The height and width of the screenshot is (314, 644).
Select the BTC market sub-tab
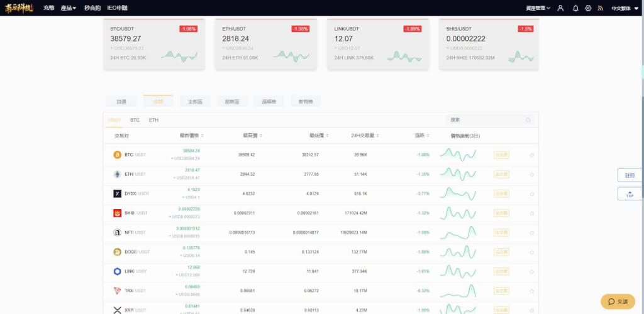coord(135,120)
